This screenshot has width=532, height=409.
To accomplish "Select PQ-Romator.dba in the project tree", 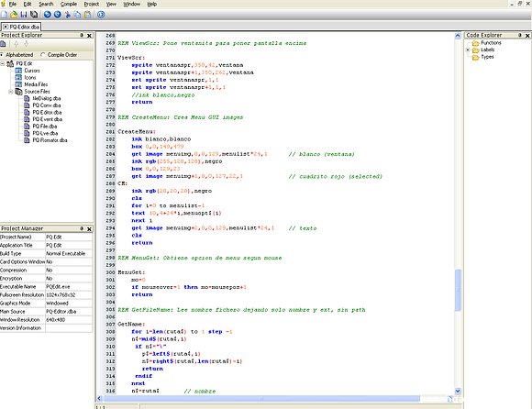I will [x=50, y=140].
